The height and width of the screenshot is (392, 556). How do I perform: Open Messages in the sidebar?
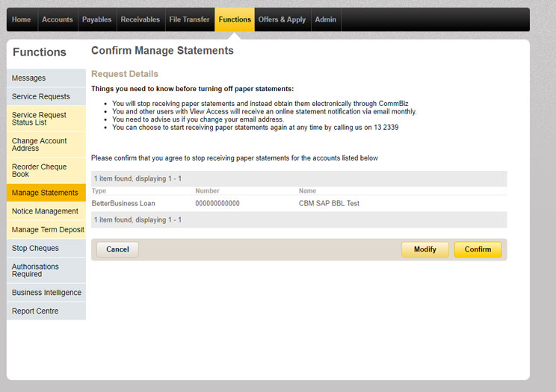pyautogui.click(x=46, y=78)
